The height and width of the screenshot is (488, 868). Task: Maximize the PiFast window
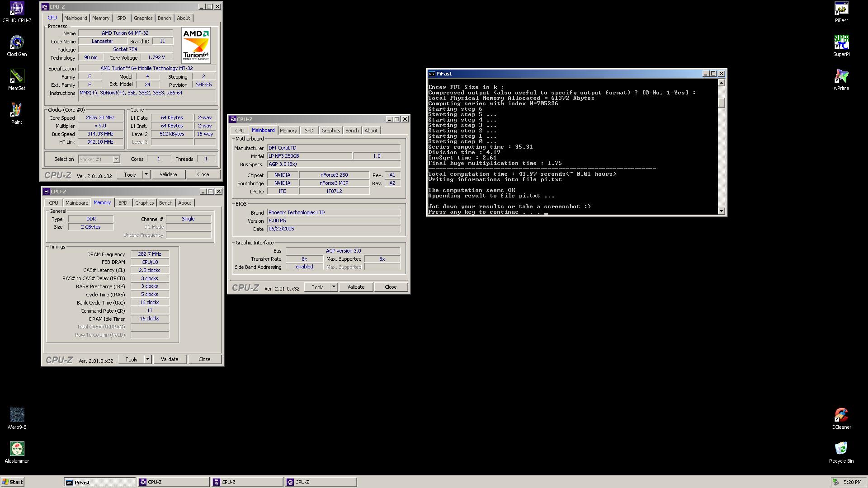tap(713, 74)
